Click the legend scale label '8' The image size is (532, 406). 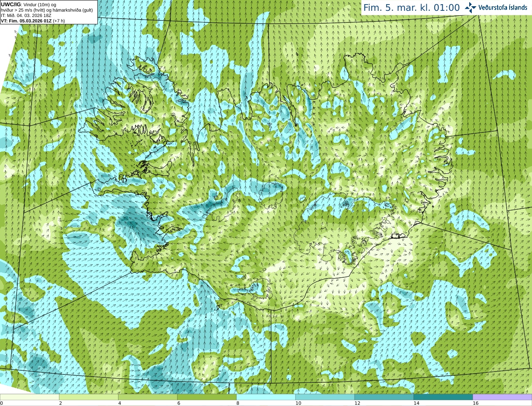point(238,403)
